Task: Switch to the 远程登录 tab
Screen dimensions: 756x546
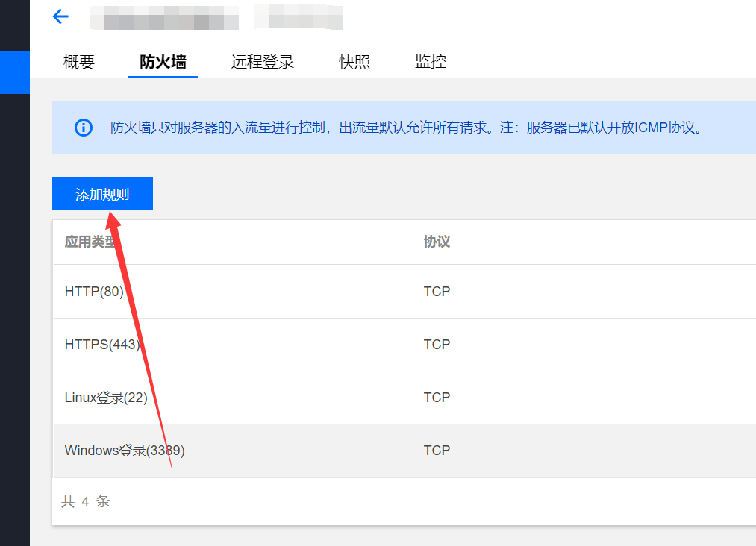Action: click(262, 62)
